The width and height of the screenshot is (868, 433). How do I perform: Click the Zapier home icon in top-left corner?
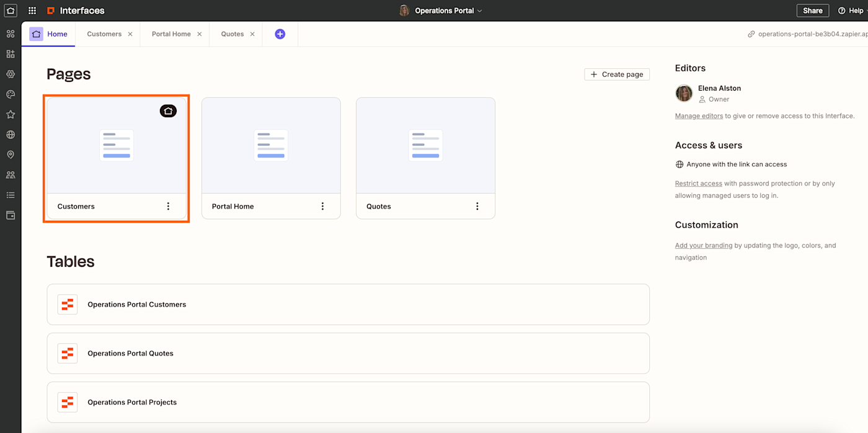click(x=11, y=11)
